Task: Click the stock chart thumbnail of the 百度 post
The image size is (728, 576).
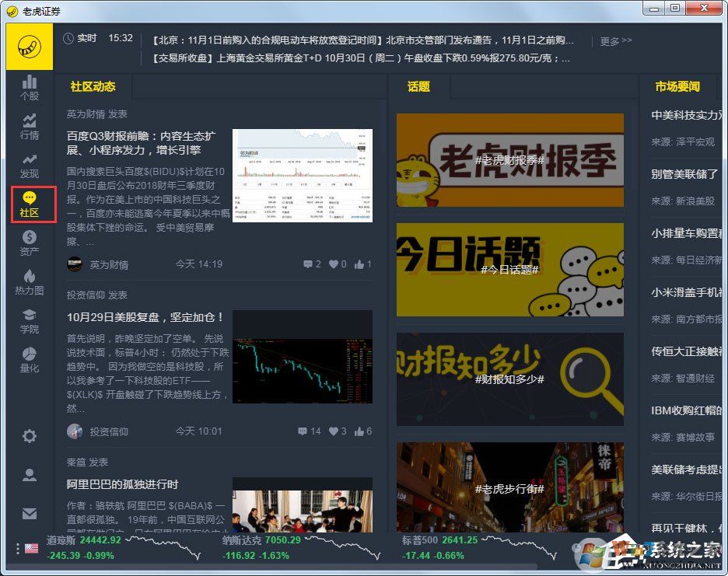Action: (303, 176)
